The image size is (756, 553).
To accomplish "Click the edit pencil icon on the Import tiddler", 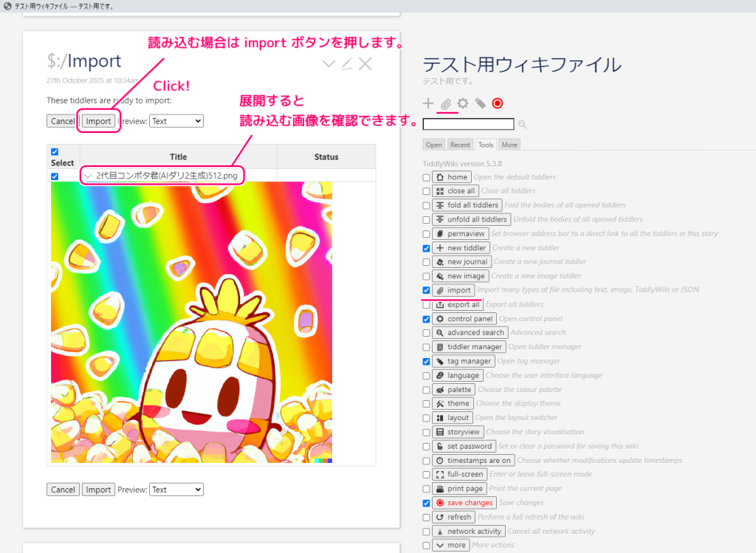I will (x=346, y=63).
